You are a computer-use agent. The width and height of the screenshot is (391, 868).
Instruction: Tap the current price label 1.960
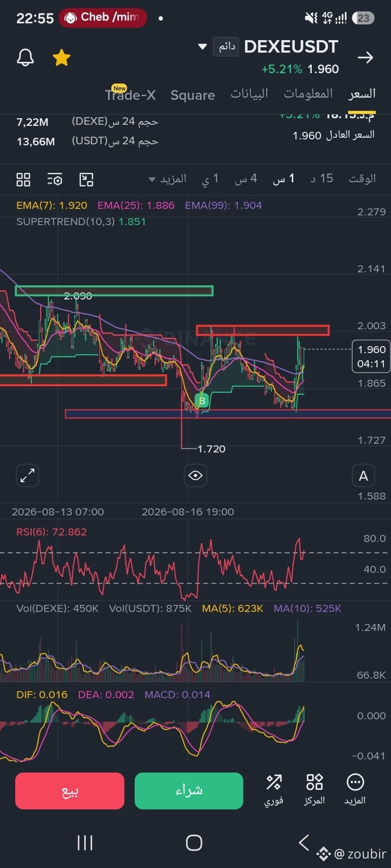371,356
